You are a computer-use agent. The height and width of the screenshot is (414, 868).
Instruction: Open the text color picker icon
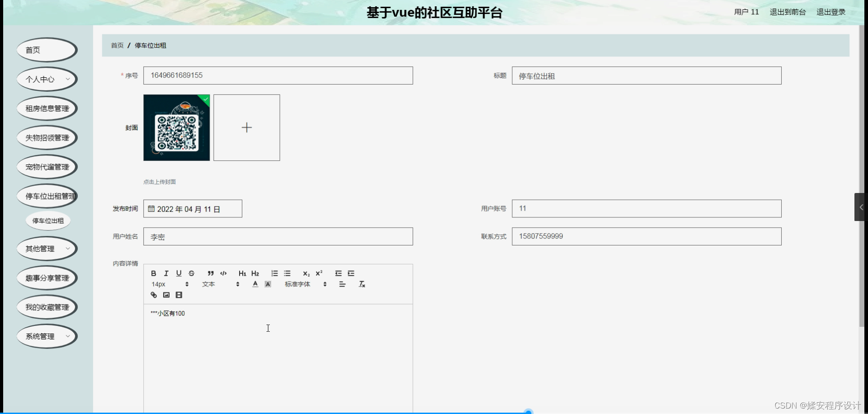tap(255, 284)
